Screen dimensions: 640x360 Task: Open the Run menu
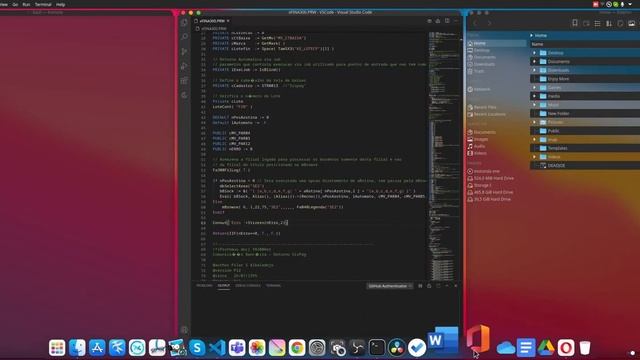pyautogui.click(x=26, y=4)
